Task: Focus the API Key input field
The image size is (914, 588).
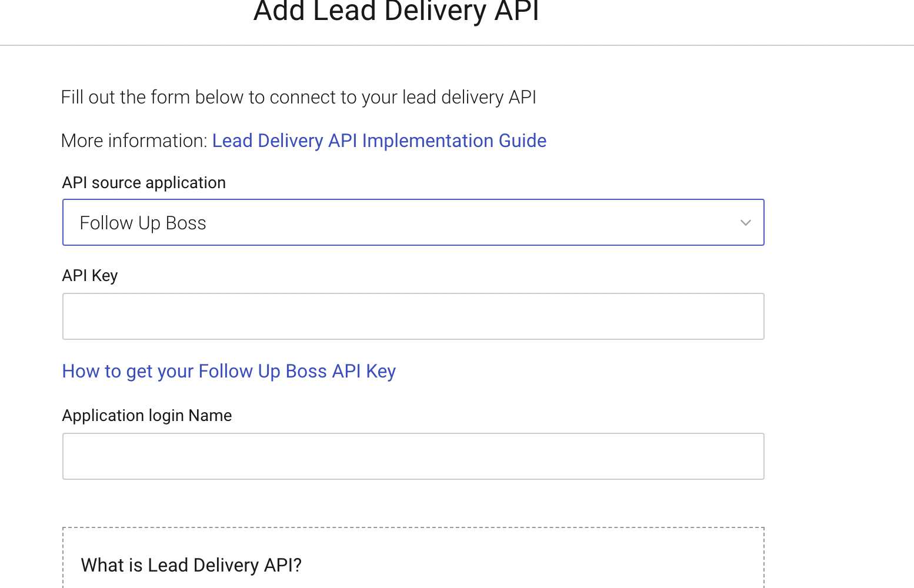Action: [x=413, y=316]
